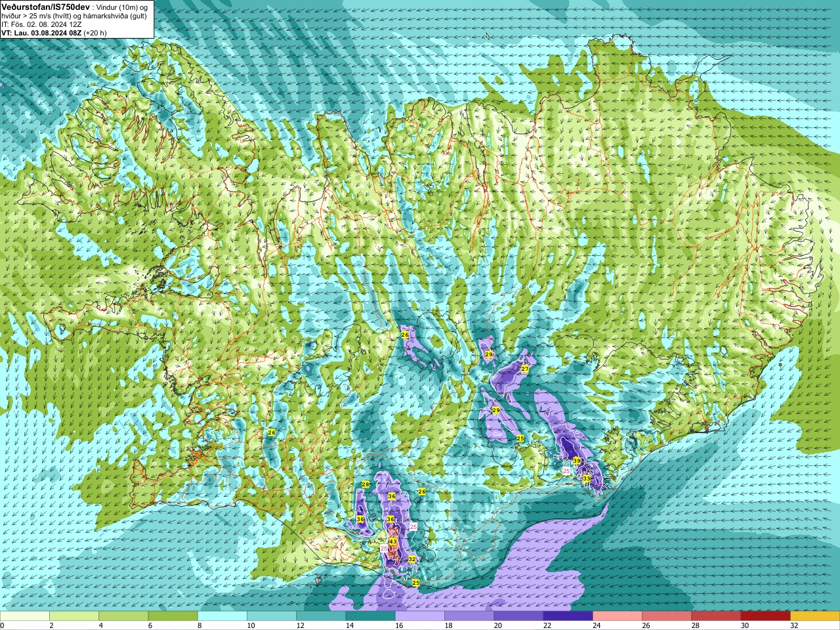This screenshot has height=630, width=840.
Task: Click the yellow '39' gust label on map
Action: (x=577, y=461)
